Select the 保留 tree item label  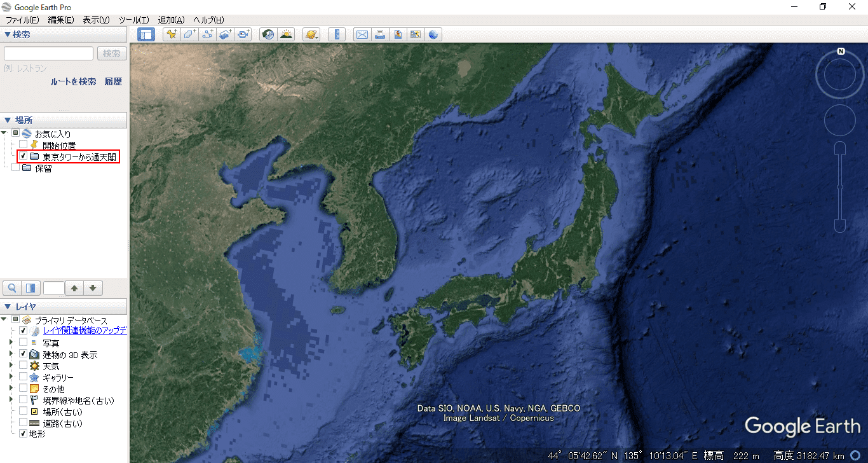coord(43,168)
